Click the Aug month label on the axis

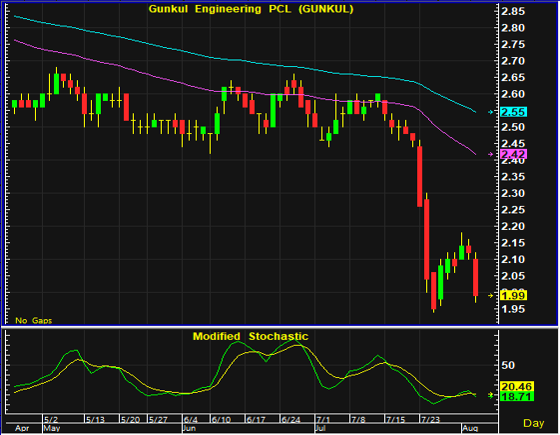point(470,428)
